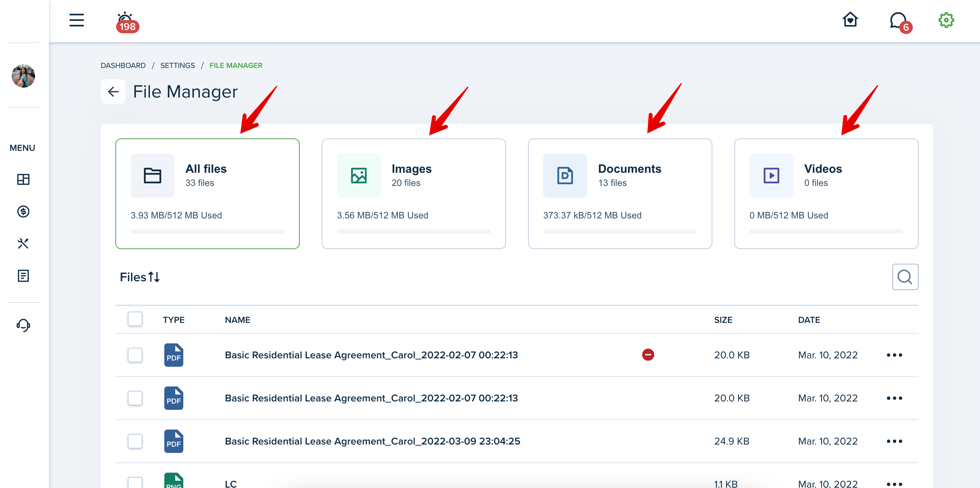Click the All files storage usage bar
The height and width of the screenshot is (488, 980).
point(207,232)
